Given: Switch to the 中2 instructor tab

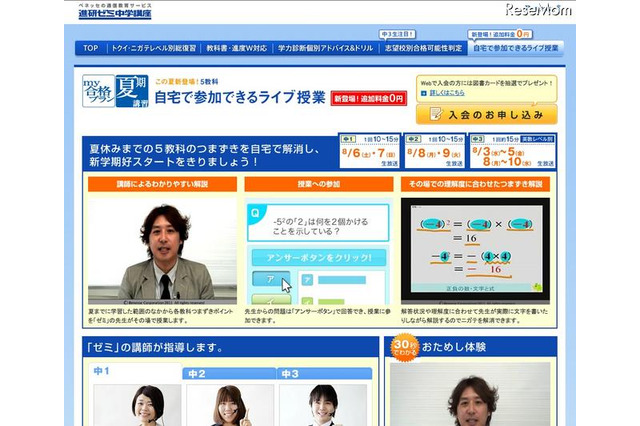Looking at the screenshot, I should pos(229,374).
